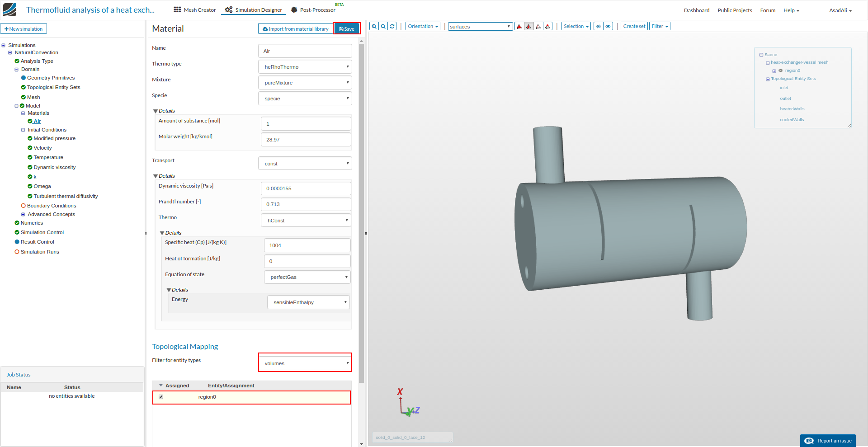Screen dimensions: 868x447
Task: Click the Molar weight input field
Action: click(306, 140)
